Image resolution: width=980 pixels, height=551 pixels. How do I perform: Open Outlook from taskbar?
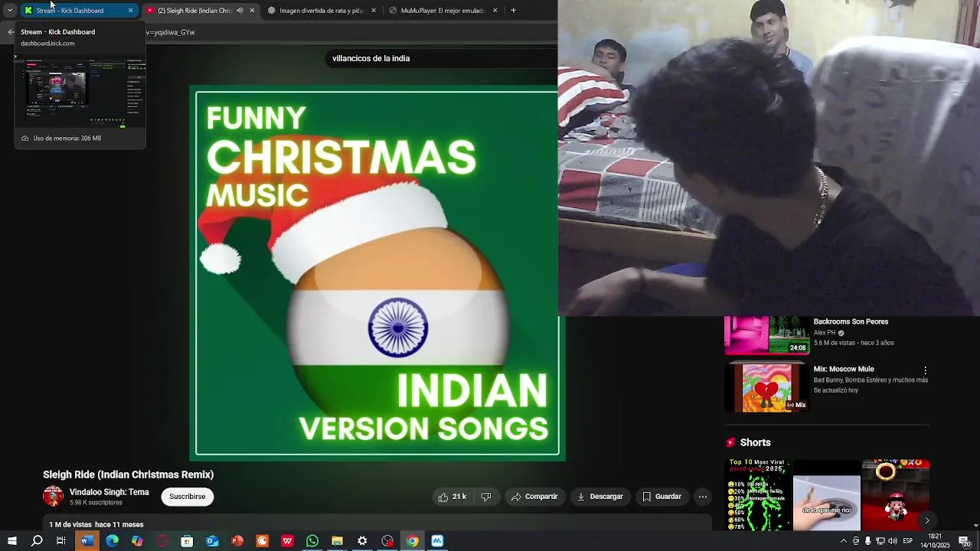(212, 541)
